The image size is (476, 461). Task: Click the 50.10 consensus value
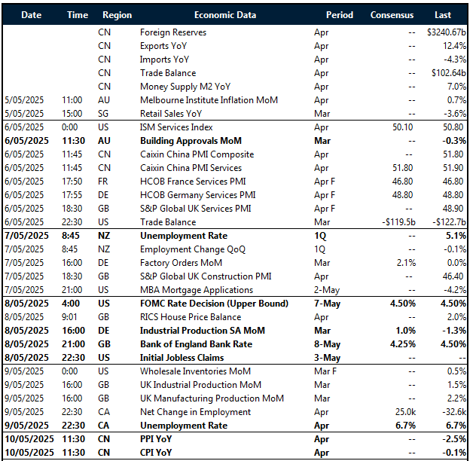[402, 127]
